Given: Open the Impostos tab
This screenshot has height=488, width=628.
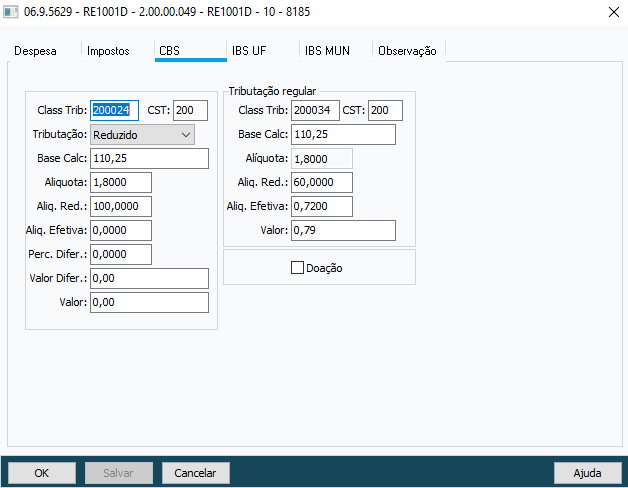Looking at the screenshot, I should [x=108, y=51].
